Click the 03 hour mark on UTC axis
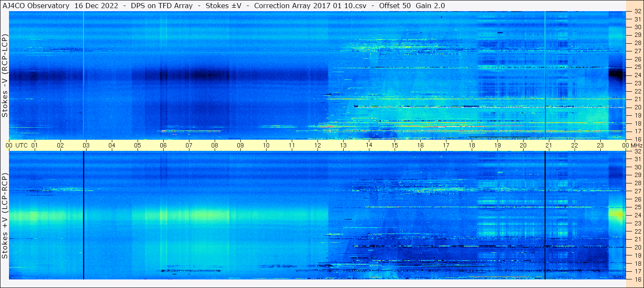This screenshot has width=644, height=288. pyautogui.click(x=86, y=145)
